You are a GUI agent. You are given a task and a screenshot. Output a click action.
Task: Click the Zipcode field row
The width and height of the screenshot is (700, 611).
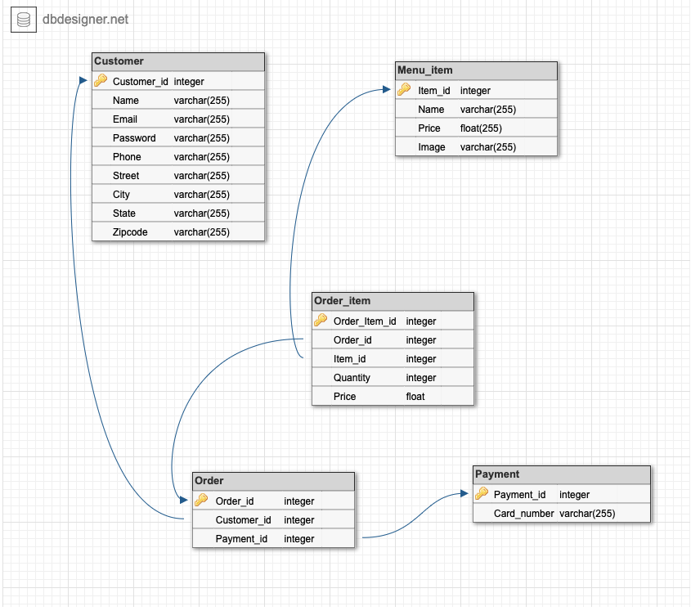(178, 231)
